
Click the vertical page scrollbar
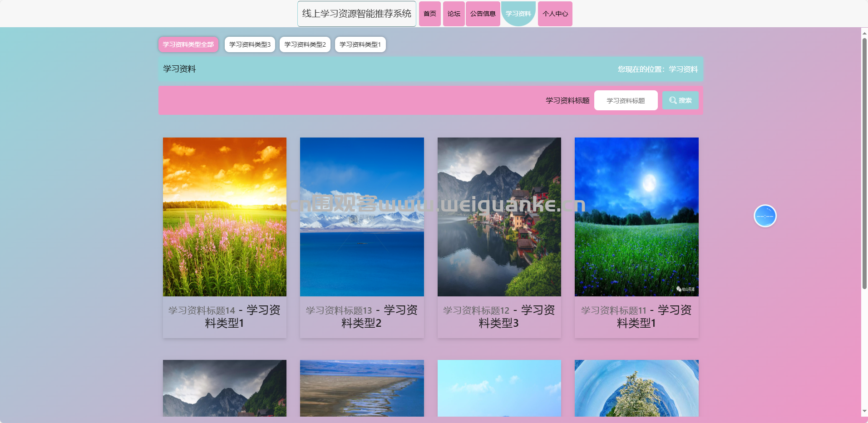point(864,163)
